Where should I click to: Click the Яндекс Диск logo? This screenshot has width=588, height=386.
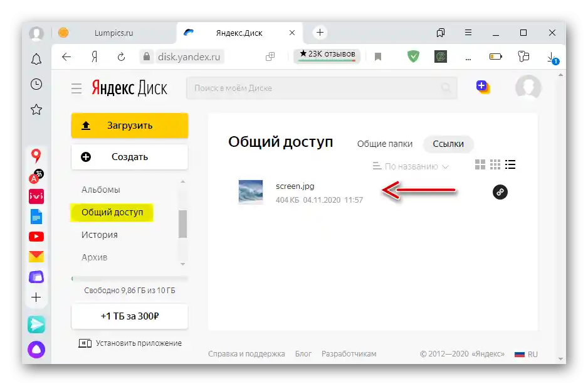129,88
